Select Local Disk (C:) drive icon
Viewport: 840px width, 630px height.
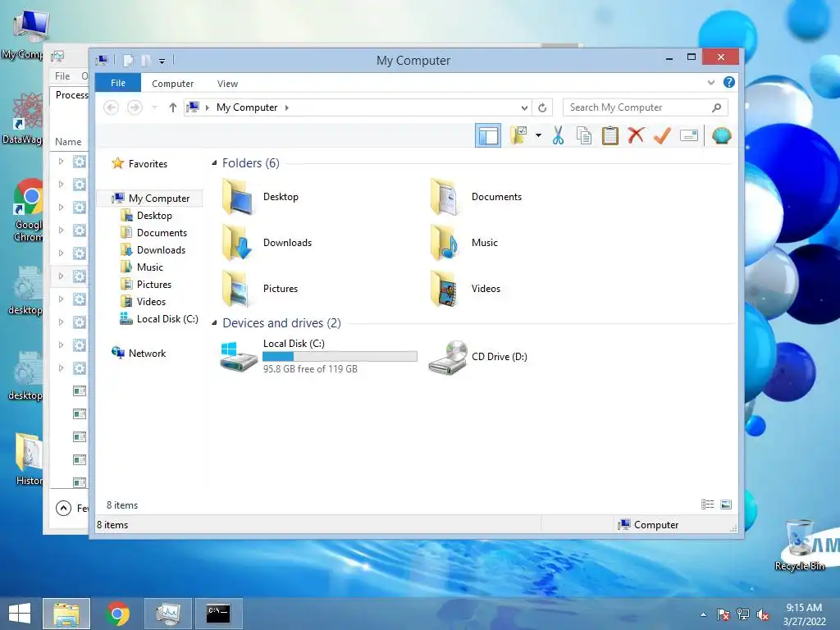click(x=239, y=357)
